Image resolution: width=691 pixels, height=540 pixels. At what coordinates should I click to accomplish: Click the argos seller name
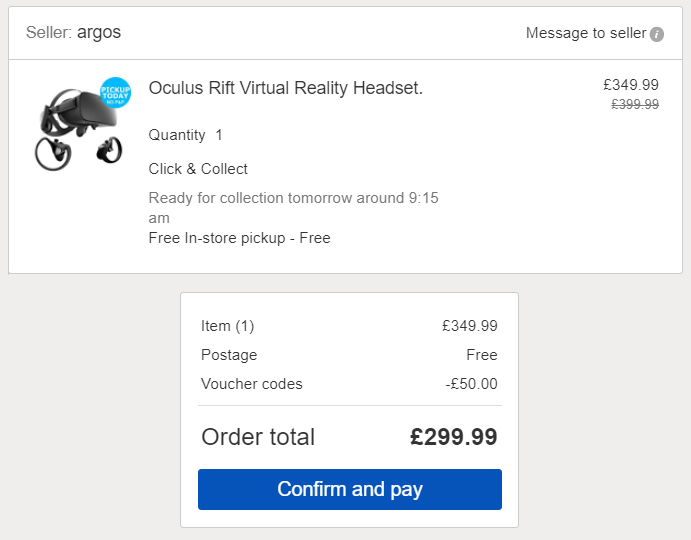click(x=99, y=33)
